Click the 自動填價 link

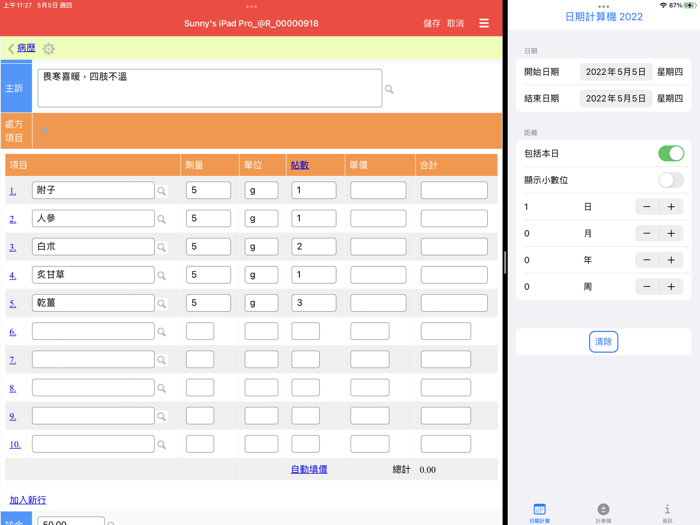coord(309,469)
